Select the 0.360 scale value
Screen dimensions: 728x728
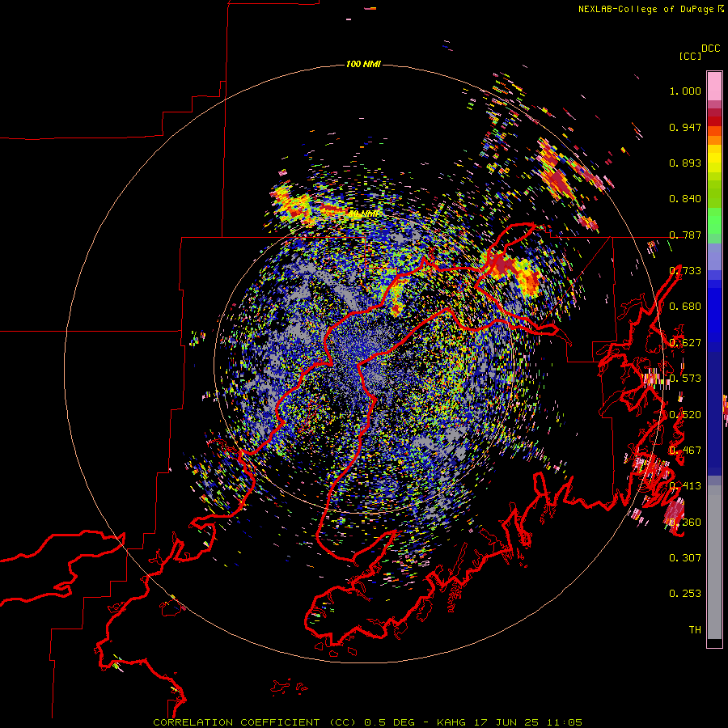click(685, 523)
